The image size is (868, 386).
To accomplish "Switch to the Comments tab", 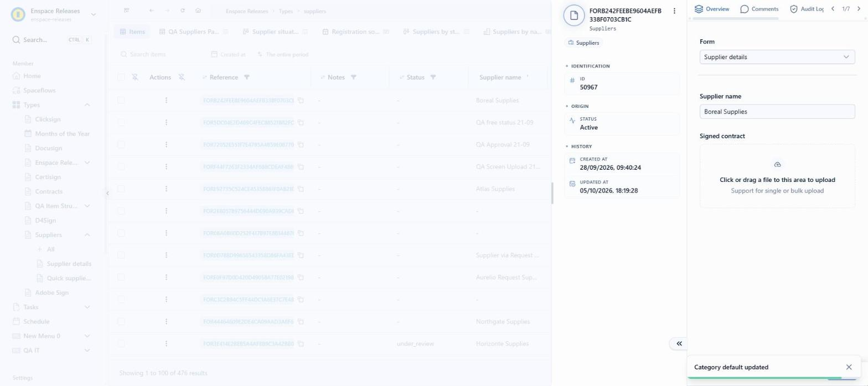I will click(759, 9).
